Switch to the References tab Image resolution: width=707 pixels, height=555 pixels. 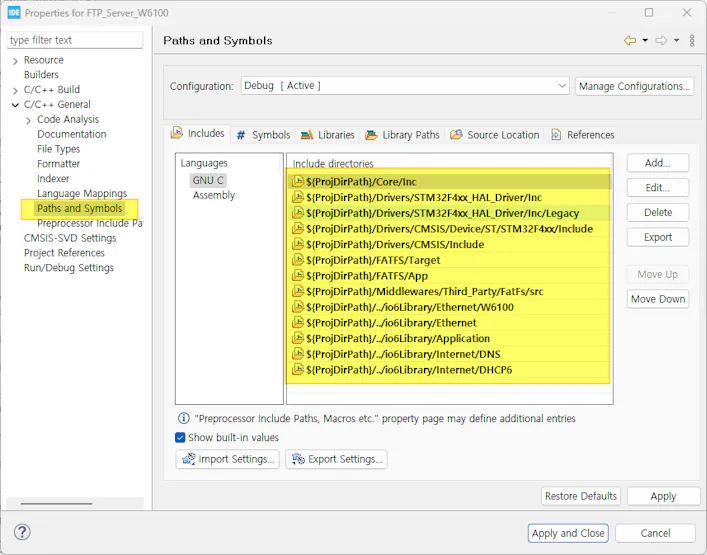[583, 135]
